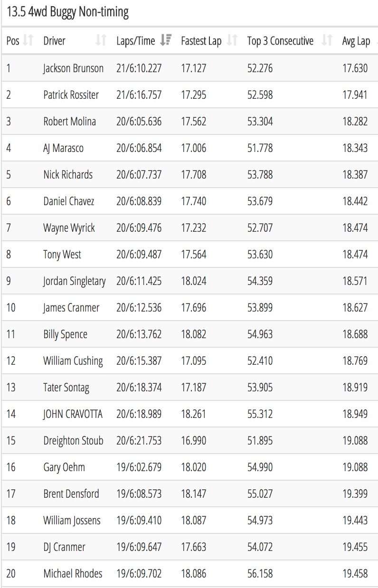Viewport: 378px width, 588px height.
Task: Click the Laps/Time header label
Action: (136, 41)
